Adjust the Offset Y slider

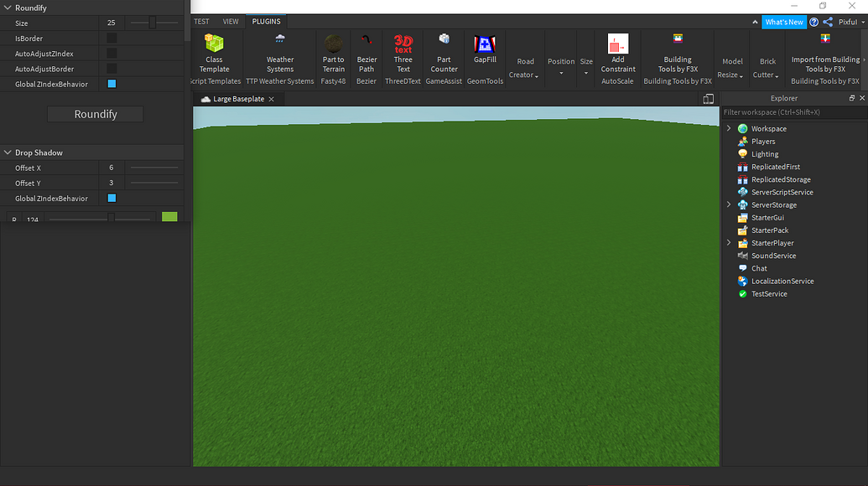[154, 183]
